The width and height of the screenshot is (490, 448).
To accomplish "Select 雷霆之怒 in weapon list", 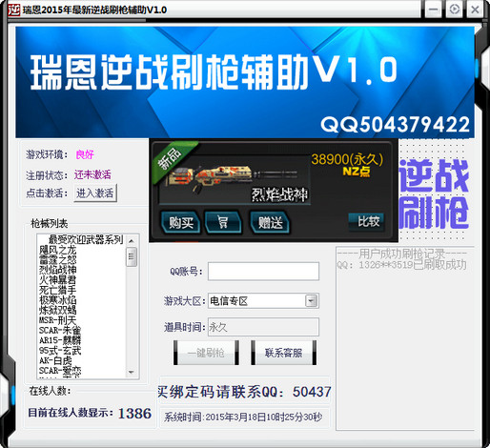I will (x=58, y=259).
